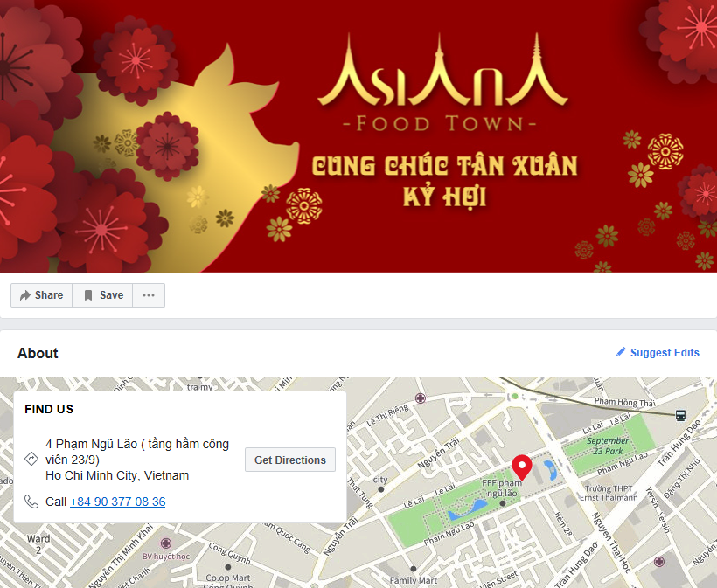
Task: Click Get Directions button
Action: pos(290,460)
